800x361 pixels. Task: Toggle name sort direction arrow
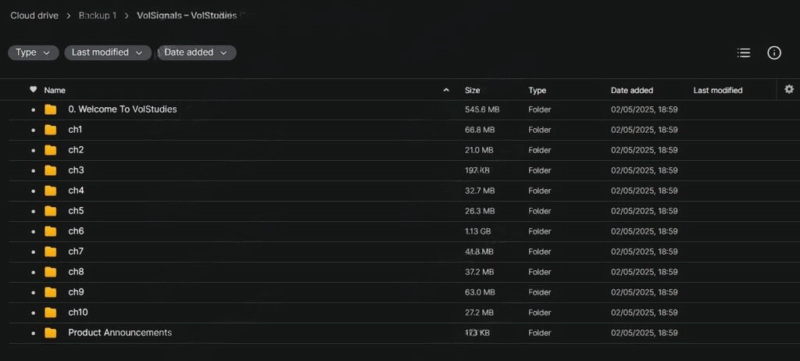446,90
